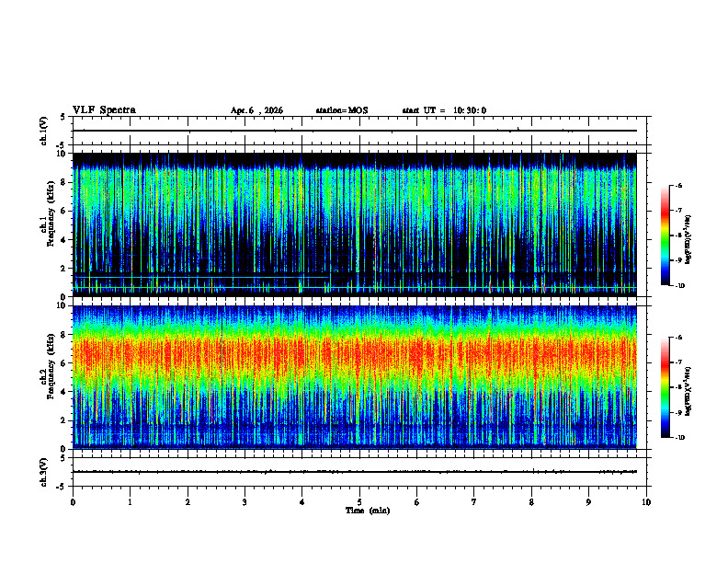Select the date text "Apr. 6 , 2026"
728x563 pixels.
click(256, 110)
